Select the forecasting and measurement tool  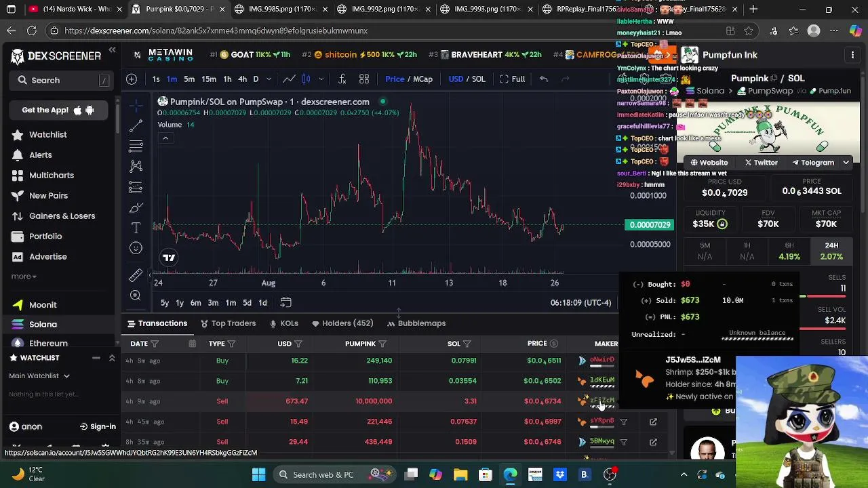pyautogui.click(x=136, y=186)
